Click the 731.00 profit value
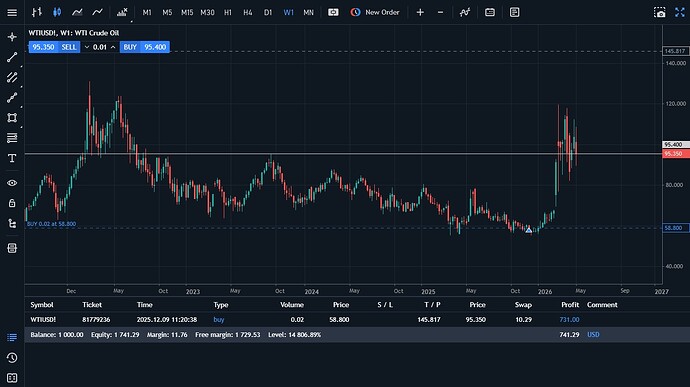 click(x=569, y=320)
